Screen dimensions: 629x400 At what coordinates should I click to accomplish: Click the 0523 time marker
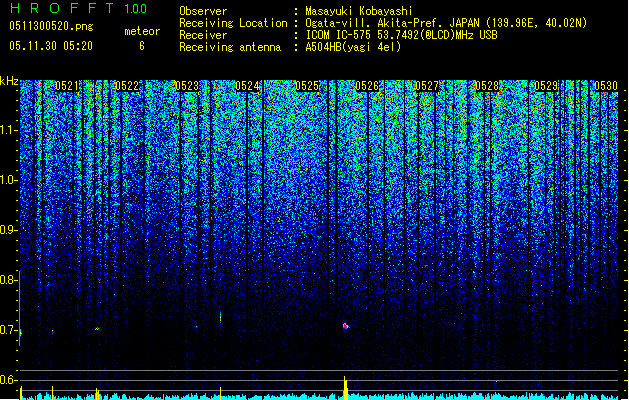point(187,86)
